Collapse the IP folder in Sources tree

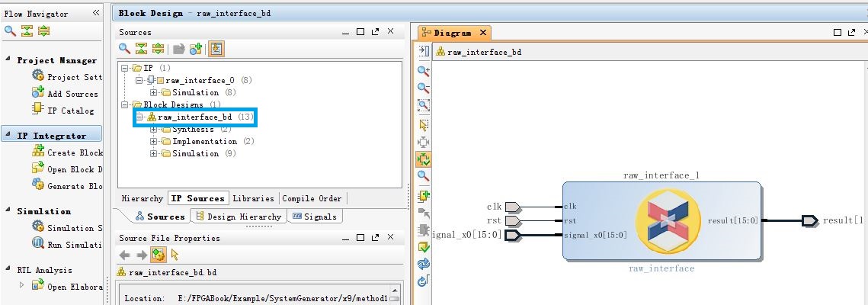coord(125,68)
